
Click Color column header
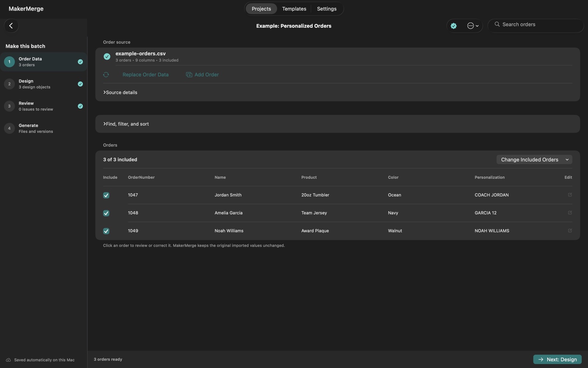tap(393, 177)
